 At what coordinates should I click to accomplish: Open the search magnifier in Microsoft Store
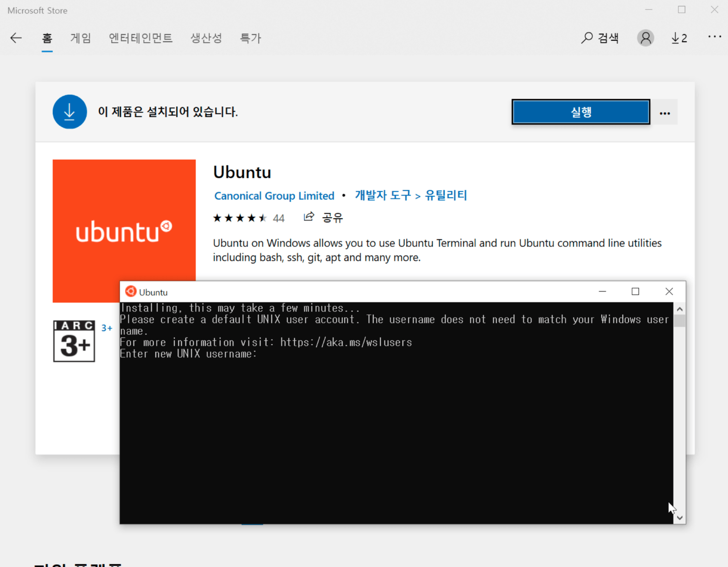tap(587, 38)
